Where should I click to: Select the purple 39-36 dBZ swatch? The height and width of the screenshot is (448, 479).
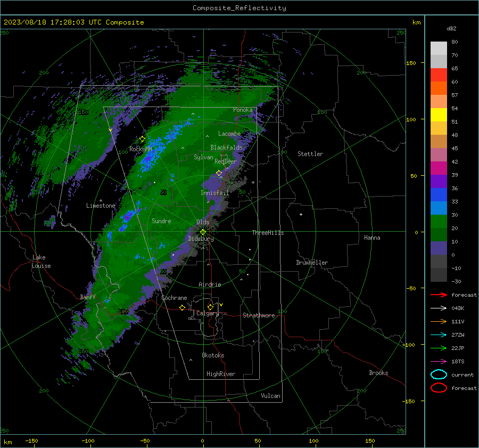(x=439, y=182)
